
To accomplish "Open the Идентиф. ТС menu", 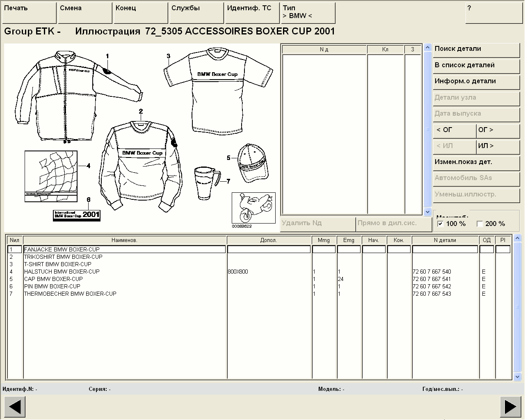I will (x=252, y=13).
